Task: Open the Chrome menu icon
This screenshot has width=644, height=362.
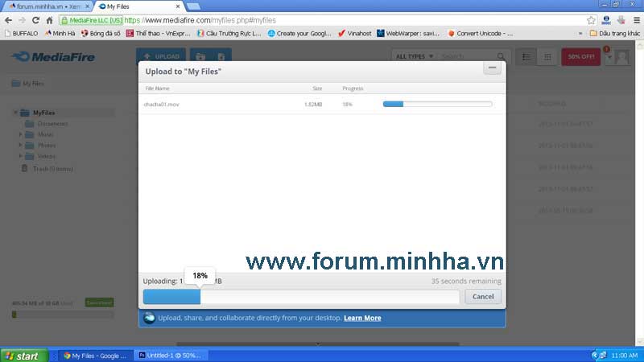Action: tap(637, 20)
